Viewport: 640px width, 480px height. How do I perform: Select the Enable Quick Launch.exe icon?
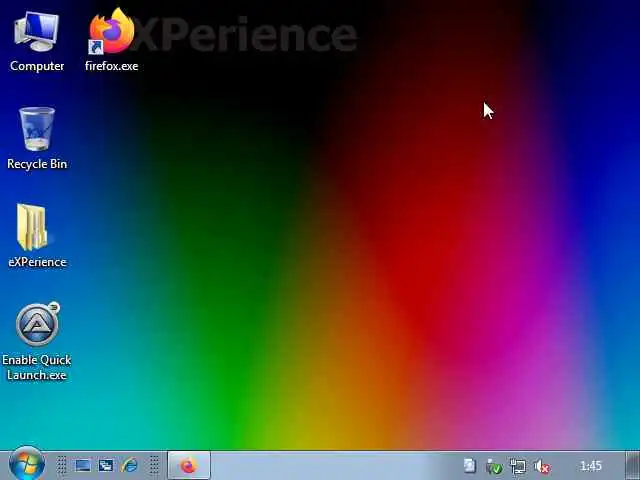coord(37,342)
